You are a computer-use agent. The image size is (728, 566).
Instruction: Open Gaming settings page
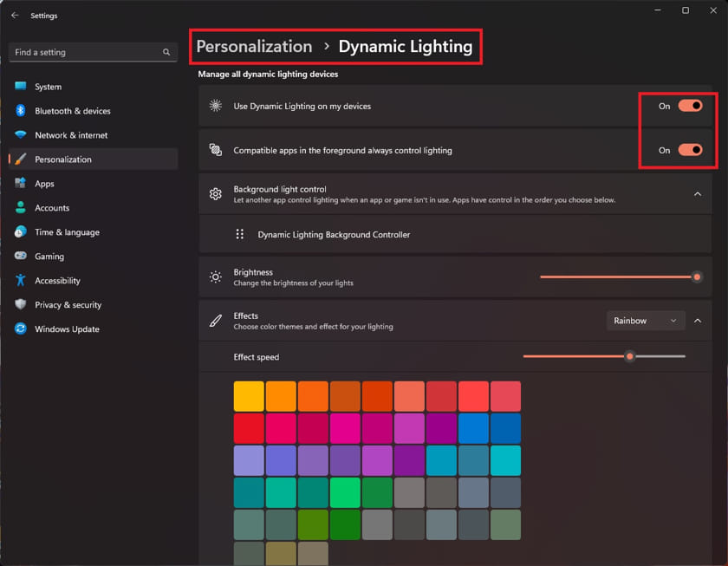pyautogui.click(x=93, y=256)
